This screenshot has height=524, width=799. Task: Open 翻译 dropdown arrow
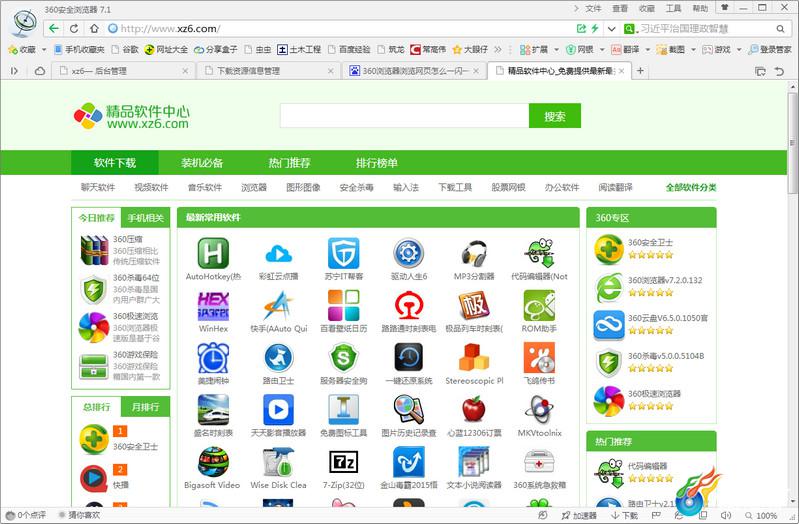[648, 49]
